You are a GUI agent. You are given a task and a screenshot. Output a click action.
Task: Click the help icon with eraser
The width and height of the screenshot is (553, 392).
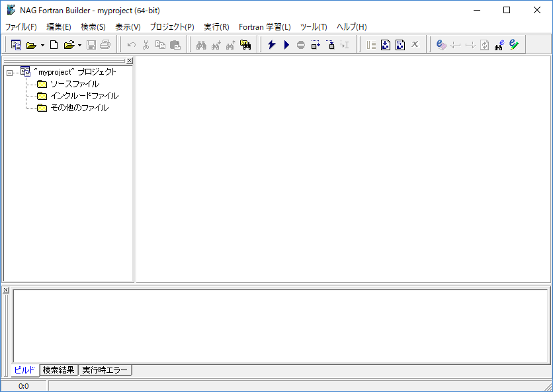441,45
